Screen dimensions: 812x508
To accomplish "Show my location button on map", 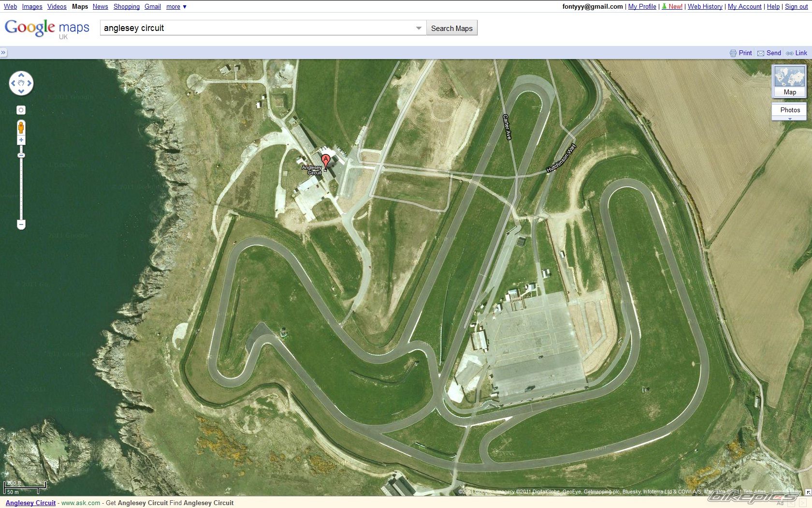I will (x=21, y=110).
